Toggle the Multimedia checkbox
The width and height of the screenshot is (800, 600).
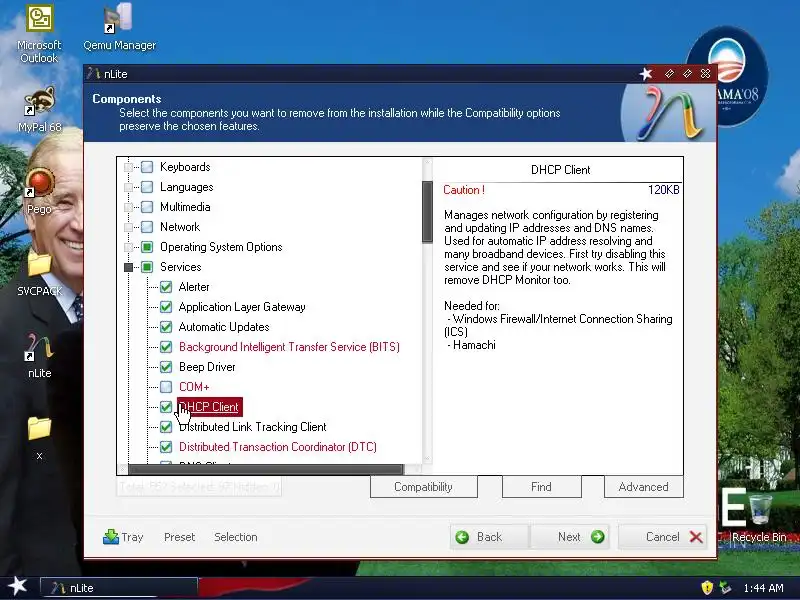147,207
